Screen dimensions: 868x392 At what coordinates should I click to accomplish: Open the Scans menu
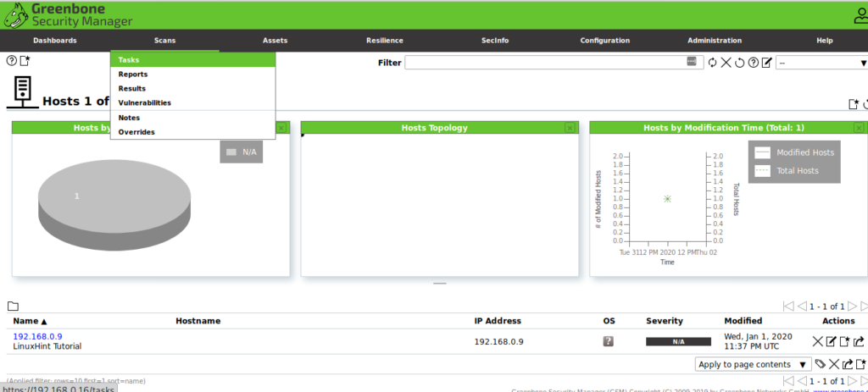165,41
